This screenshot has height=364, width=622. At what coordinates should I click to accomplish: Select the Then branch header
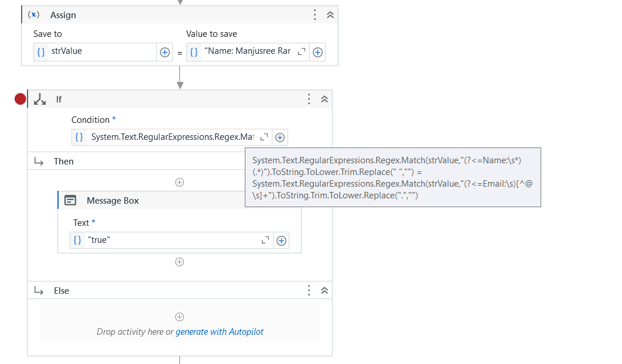(x=136, y=162)
